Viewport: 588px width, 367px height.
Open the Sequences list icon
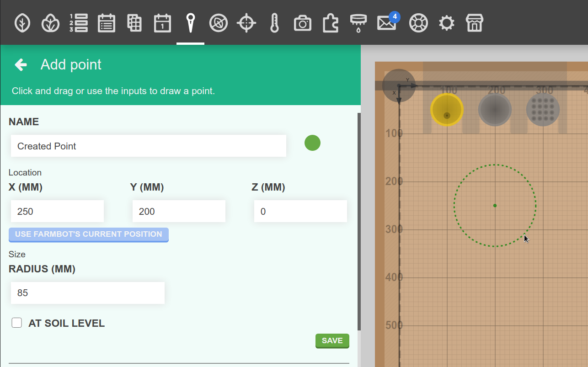(79, 23)
